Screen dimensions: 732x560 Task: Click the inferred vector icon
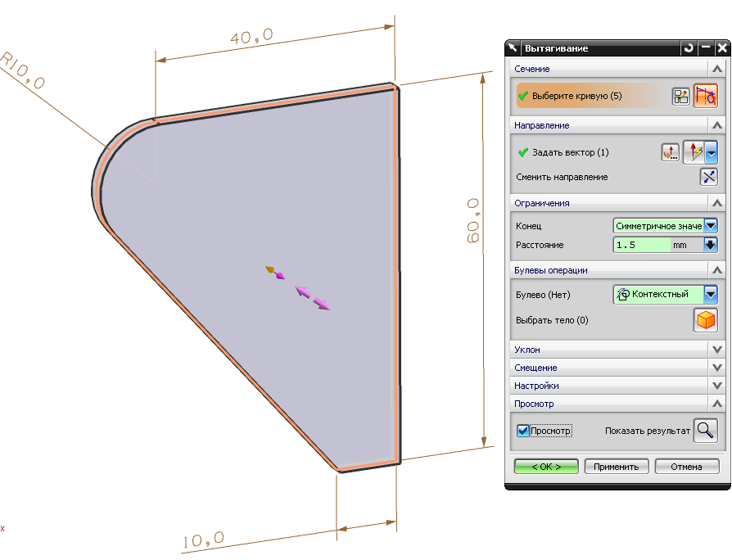click(694, 152)
